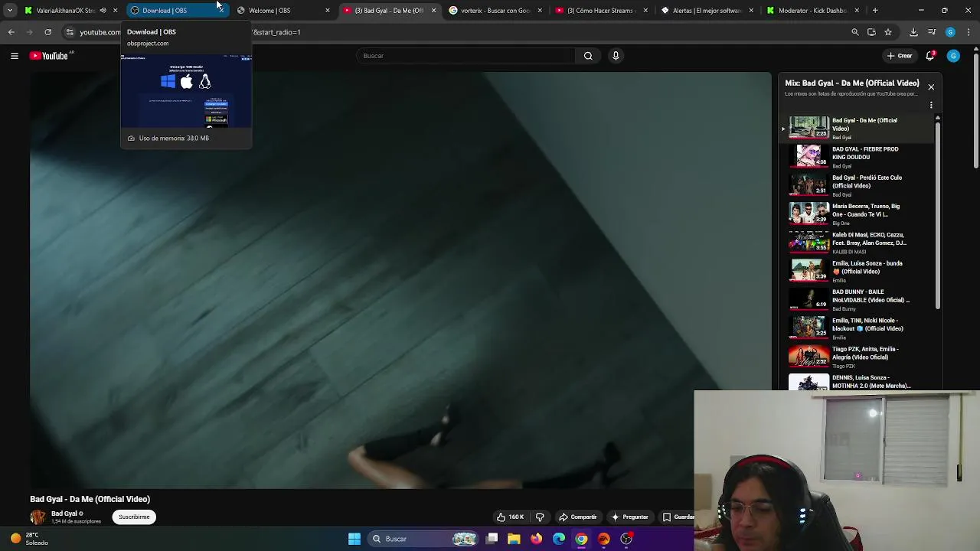Open File Explorer from the taskbar
This screenshot has height=551, width=980.
click(514, 539)
